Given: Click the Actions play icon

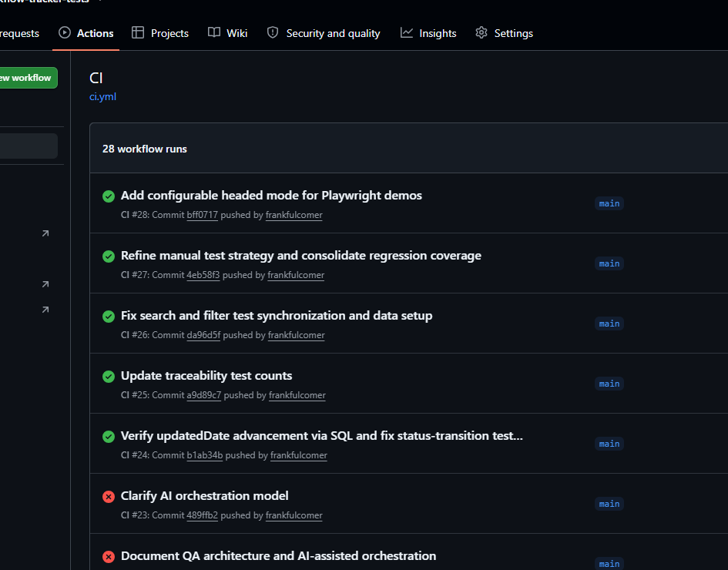Looking at the screenshot, I should point(65,32).
